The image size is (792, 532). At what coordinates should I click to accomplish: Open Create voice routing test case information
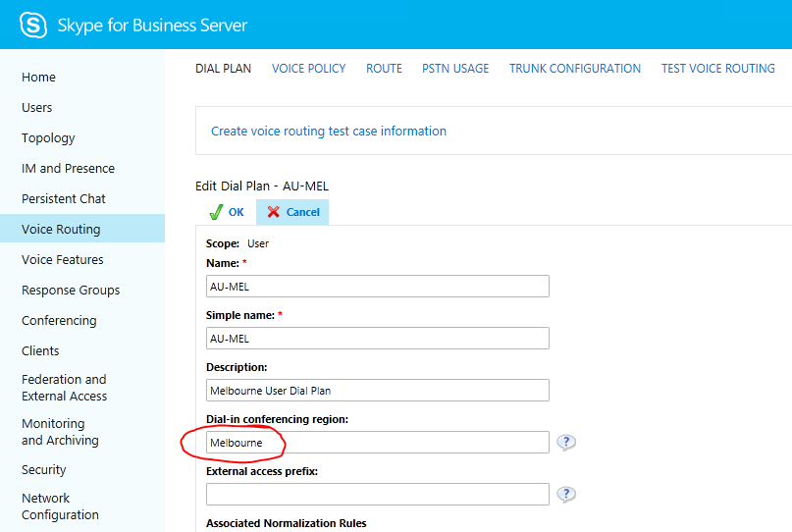[329, 132]
